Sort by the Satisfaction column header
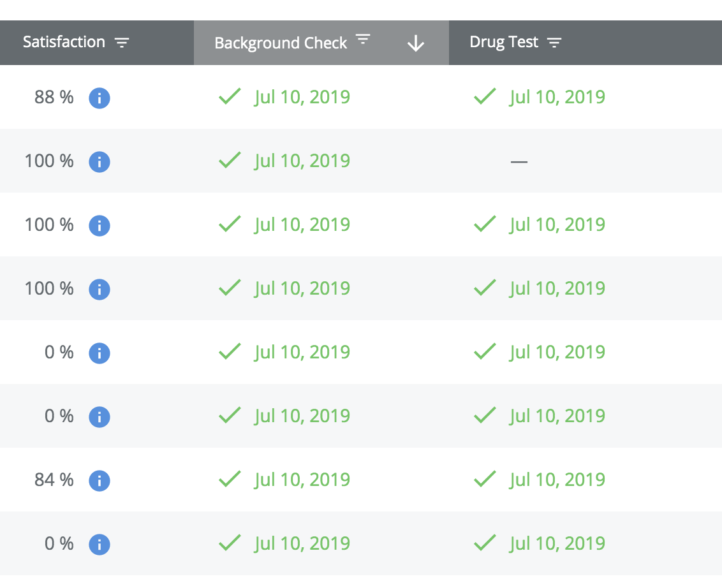This screenshot has width=722, height=588. [x=64, y=42]
